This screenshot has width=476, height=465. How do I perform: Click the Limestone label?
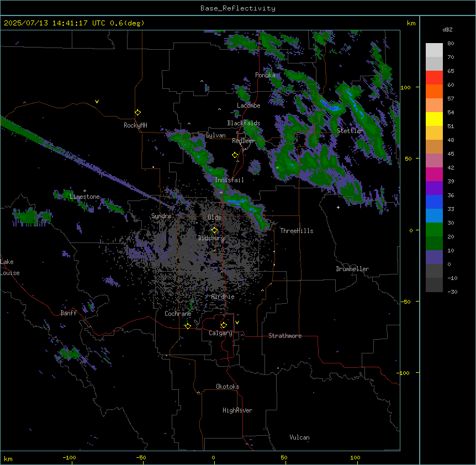tap(84, 197)
